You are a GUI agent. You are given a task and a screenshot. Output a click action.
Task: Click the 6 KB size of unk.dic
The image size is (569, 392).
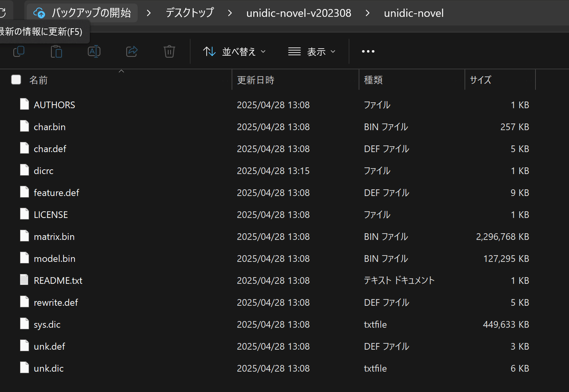(x=520, y=368)
